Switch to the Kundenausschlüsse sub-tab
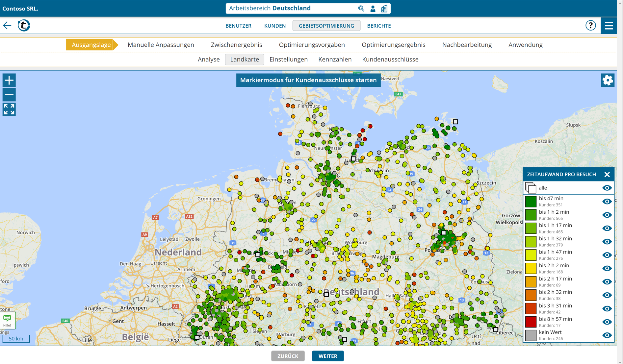623x364 pixels. pos(390,60)
